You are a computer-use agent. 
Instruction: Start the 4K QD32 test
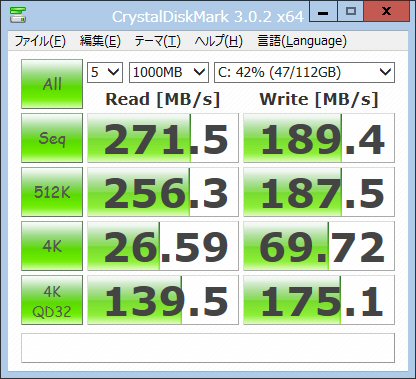click(52, 300)
